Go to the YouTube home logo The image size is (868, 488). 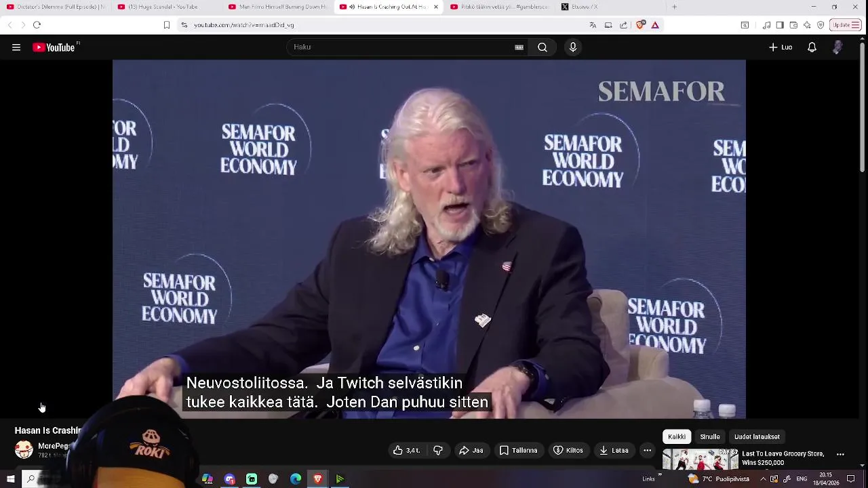[x=54, y=47]
